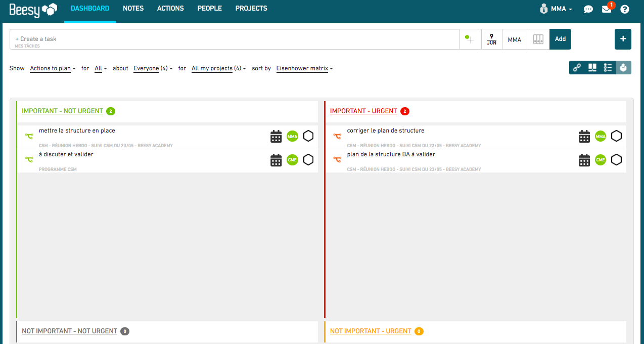This screenshot has width=644, height=344.
Task: Open the mail notifications envelope
Action: click(x=607, y=9)
